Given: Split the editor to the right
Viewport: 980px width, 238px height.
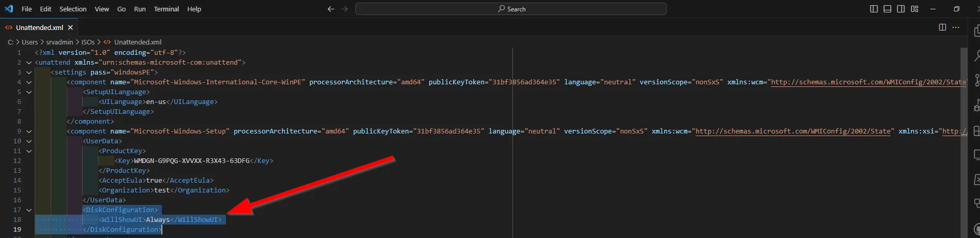Looking at the screenshot, I should coord(942,27).
